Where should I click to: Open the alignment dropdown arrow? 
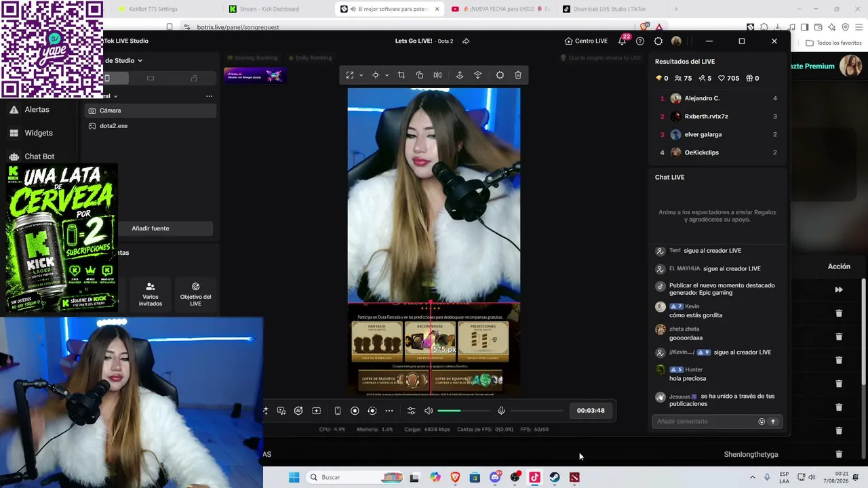[x=387, y=75]
